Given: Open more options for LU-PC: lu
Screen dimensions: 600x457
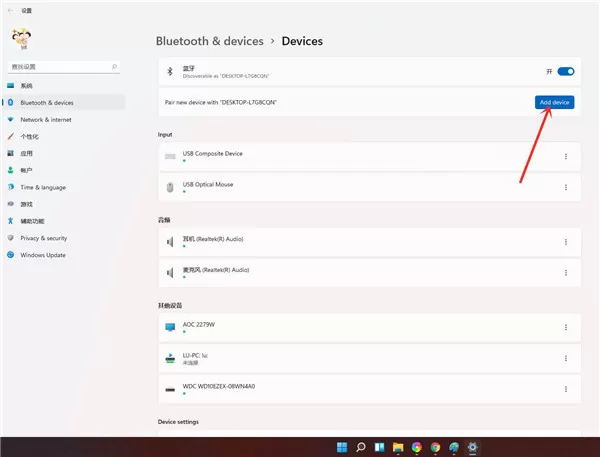Looking at the screenshot, I should coord(566,358).
